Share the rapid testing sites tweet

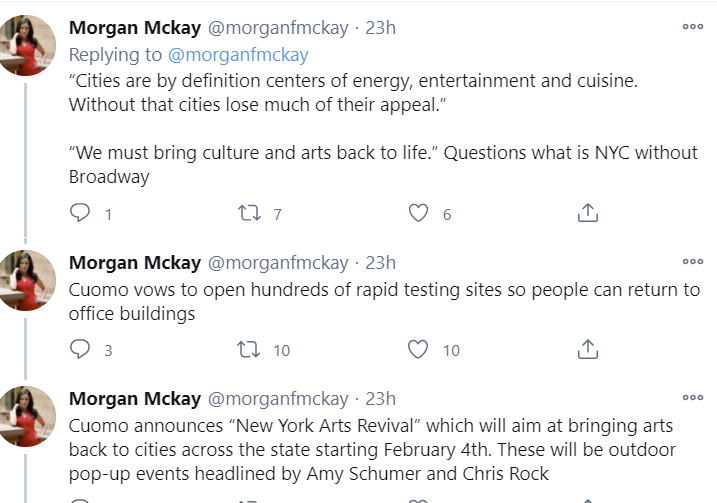pos(588,349)
